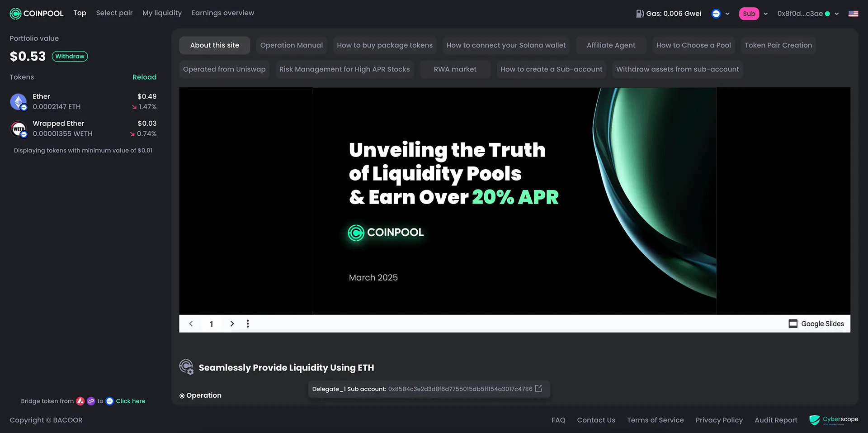Image resolution: width=868 pixels, height=433 pixels.
Task: Expand the Sub account dropdown chevron
Action: pyautogui.click(x=765, y=14)
